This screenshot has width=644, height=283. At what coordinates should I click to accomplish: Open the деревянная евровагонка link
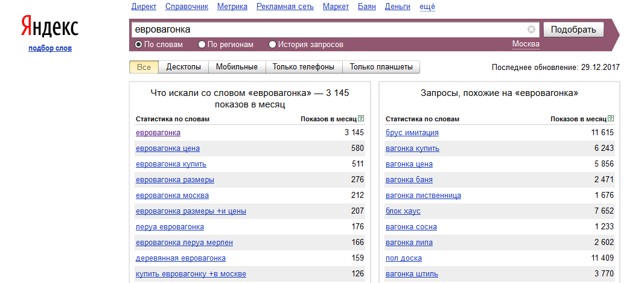click(180, 258)
